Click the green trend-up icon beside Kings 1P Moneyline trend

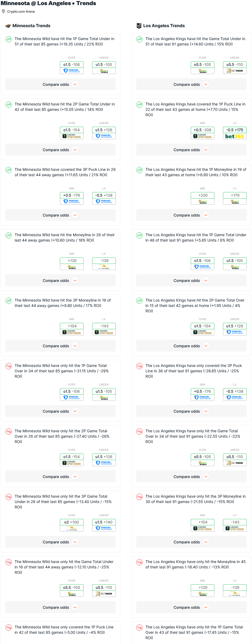[139, 170]
